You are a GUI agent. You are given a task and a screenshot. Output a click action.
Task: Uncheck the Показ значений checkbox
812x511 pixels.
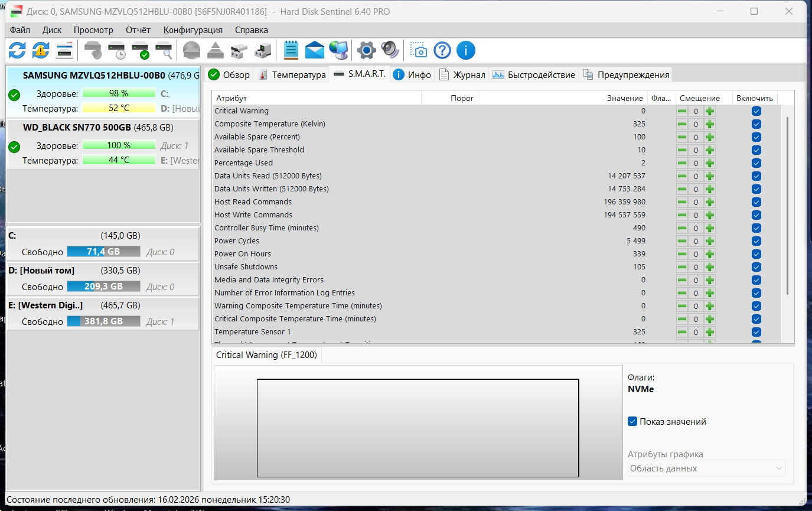tap(632, 421)
